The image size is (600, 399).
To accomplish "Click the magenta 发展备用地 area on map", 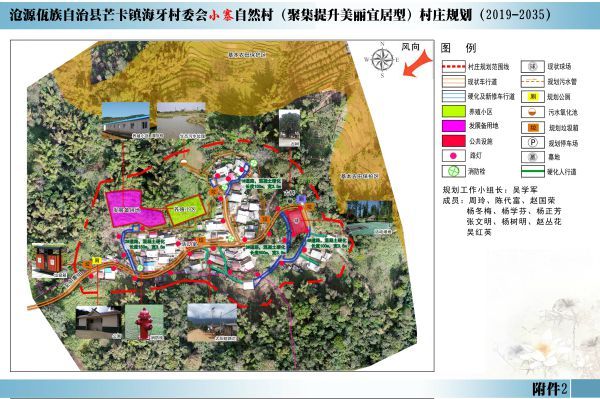I will pos(132,209).
